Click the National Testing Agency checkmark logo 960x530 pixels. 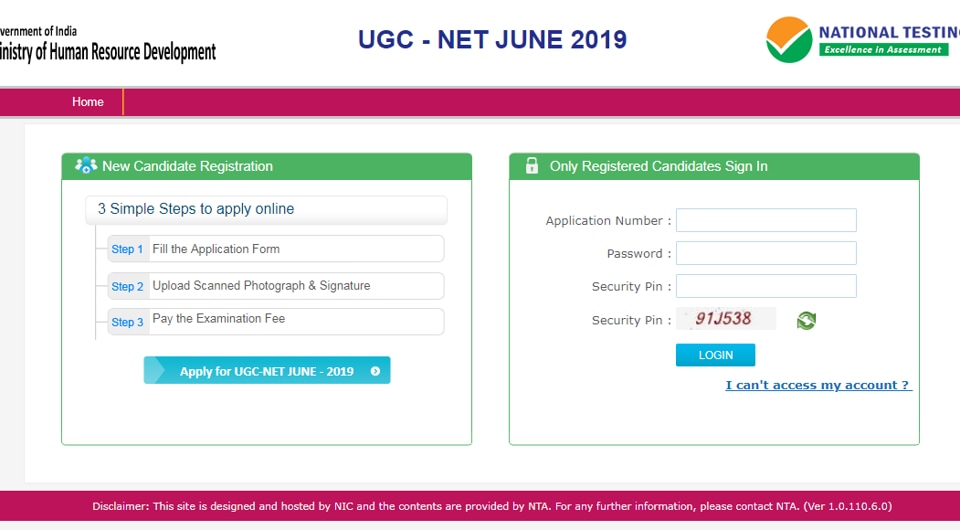coord(789,40)
